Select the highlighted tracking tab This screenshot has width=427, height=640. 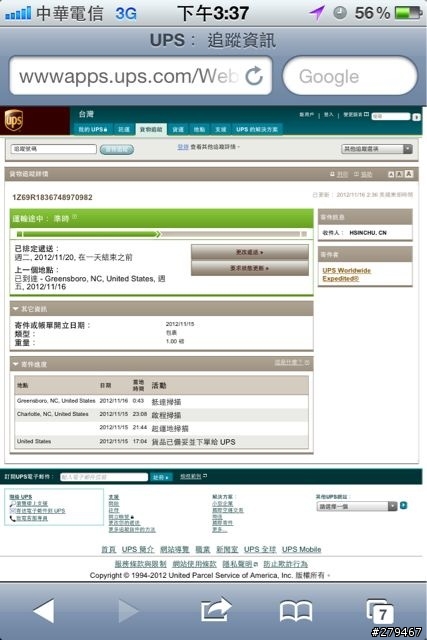click(151, 129)
